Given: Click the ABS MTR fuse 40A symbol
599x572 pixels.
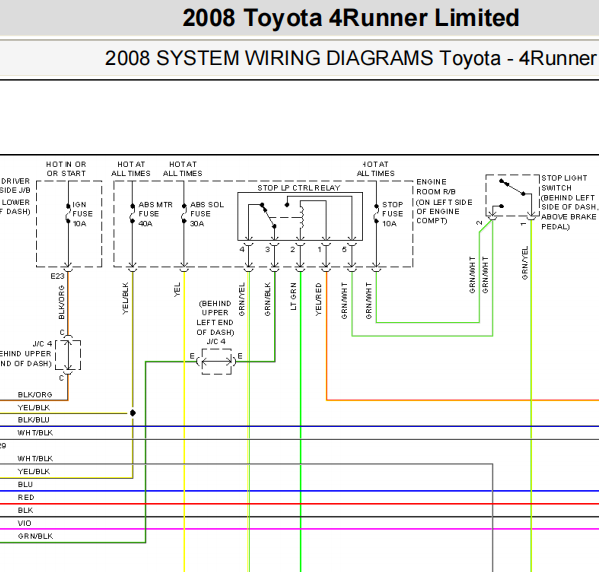Looking at the screenshot, I should [x=132, y=214].
